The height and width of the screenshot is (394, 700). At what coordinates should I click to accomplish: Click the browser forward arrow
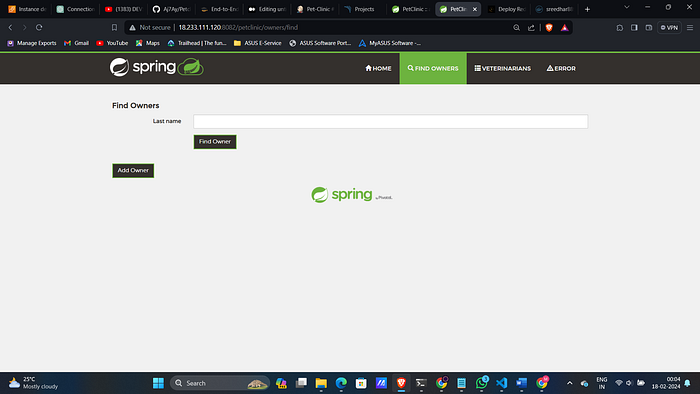(x=25, y=27)
